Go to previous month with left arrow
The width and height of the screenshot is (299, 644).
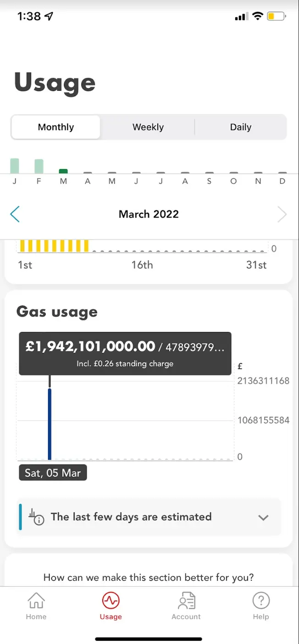pos(15,214)
